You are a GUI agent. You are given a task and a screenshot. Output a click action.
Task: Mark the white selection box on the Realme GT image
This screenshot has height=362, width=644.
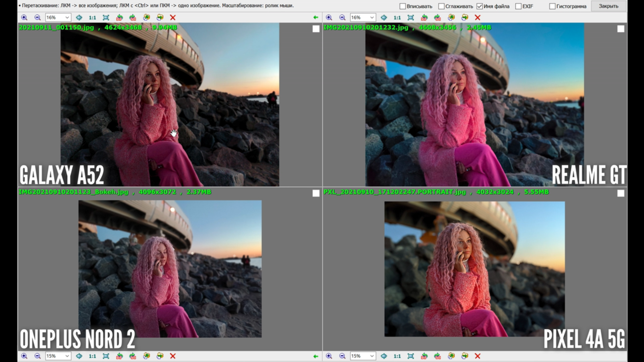coord(621,29)
